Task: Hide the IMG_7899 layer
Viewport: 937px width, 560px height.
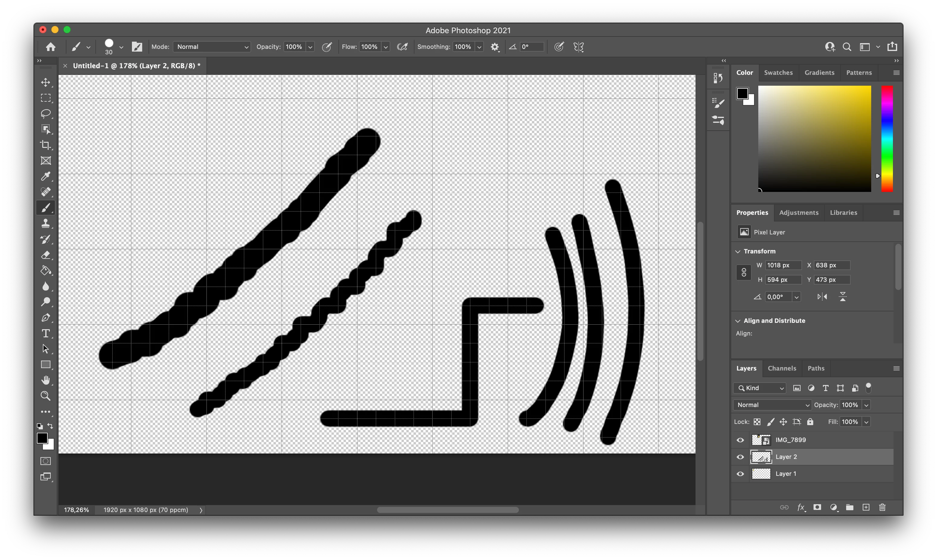Action: pos(740,440)
